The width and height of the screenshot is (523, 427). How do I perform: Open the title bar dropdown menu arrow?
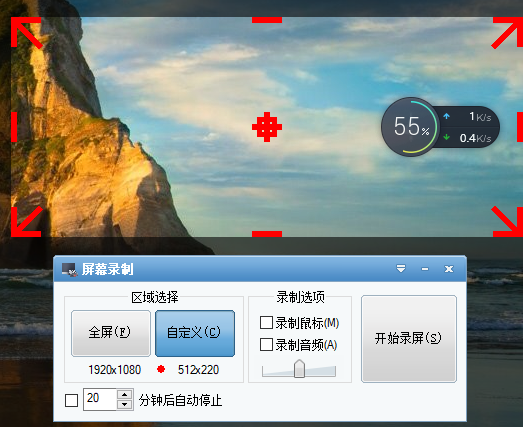401,269
